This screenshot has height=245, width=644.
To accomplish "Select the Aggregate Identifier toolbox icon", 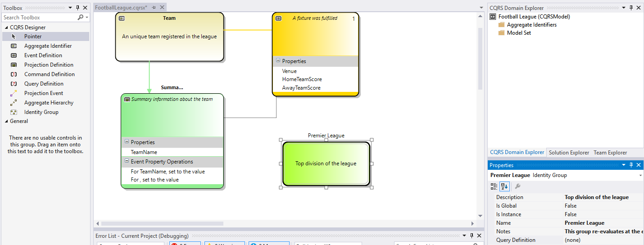I will [x=14, y=46].
